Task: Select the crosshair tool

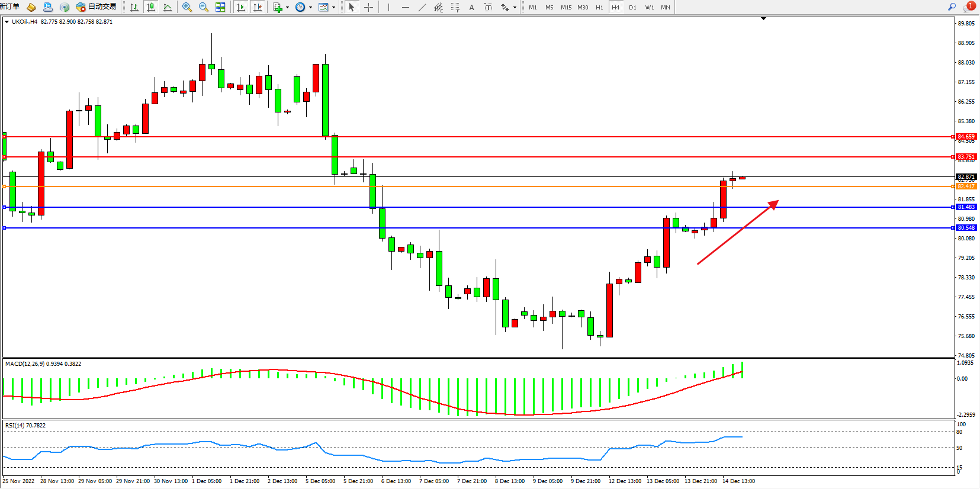Action: tap(368, 7)
